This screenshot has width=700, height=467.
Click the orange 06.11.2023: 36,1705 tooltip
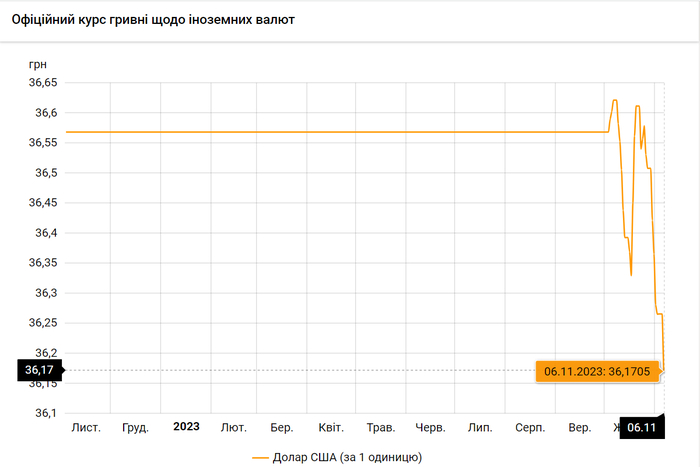(x=598, y=371)
